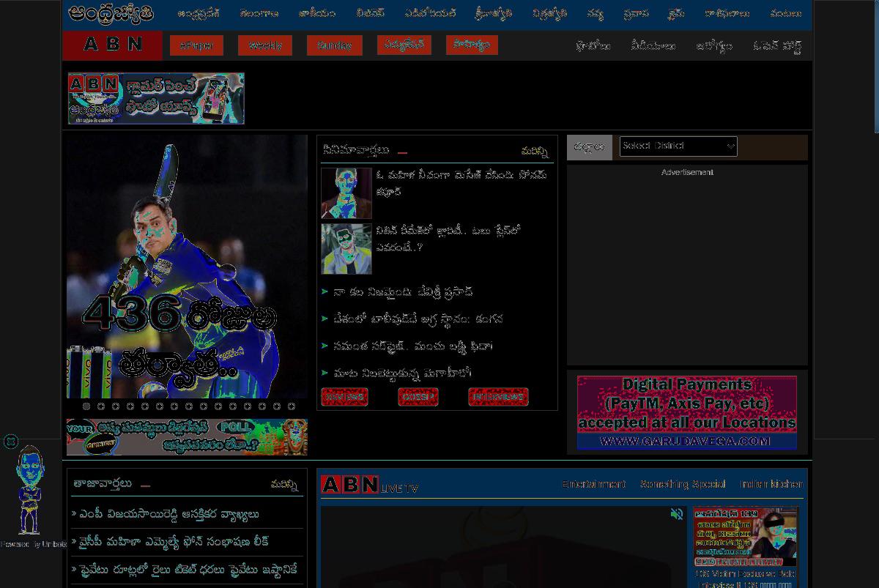The height and width of the screenshot is (588, 879).
Task: Open the బిజినెస్ menu item
Action: click(x=370, y=14)
